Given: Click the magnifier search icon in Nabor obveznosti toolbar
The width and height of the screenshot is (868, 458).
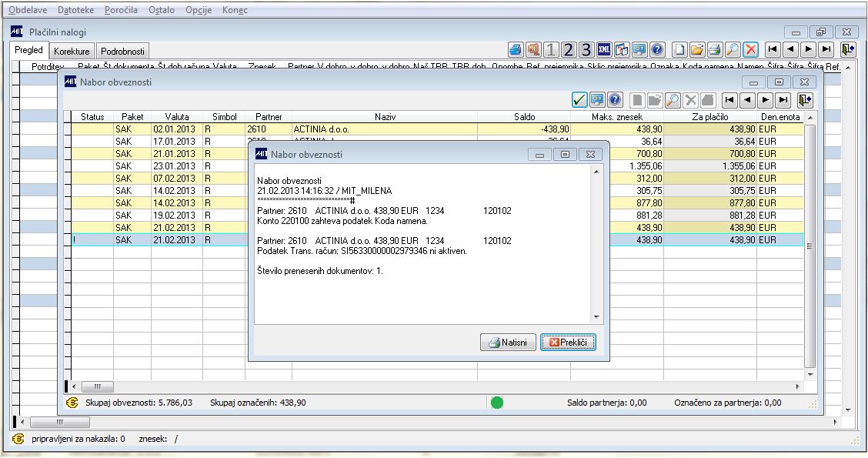Looking at the screenshot, I should pos(673,100).
